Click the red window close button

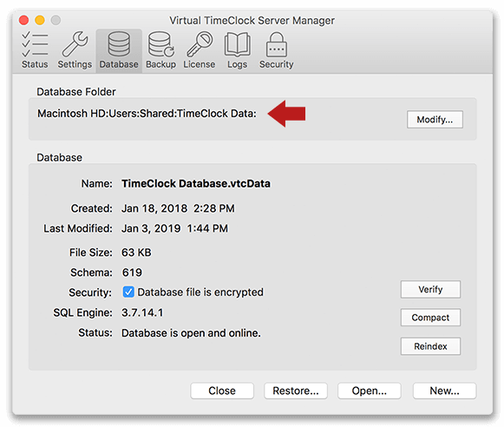tap(23, 20)
